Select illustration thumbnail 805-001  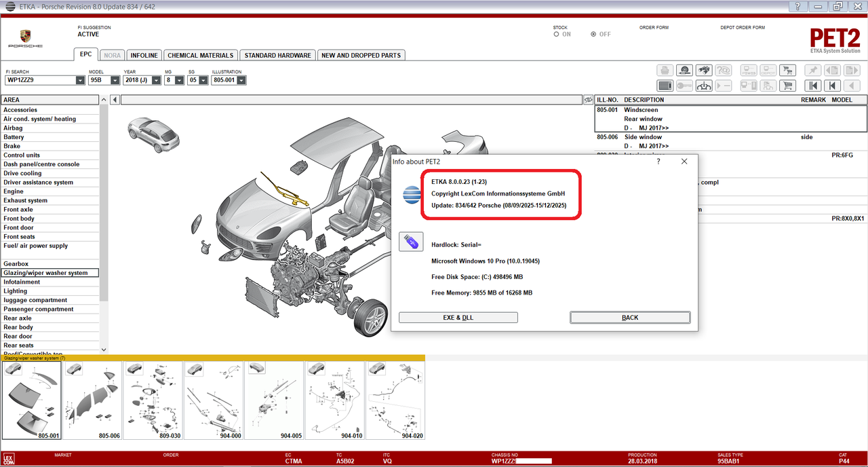point(32,400)
